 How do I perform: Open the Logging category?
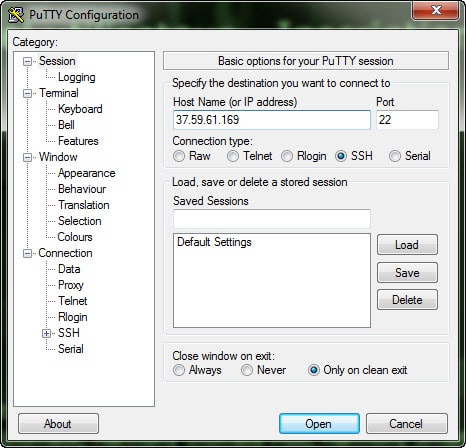tap(77, 77)
